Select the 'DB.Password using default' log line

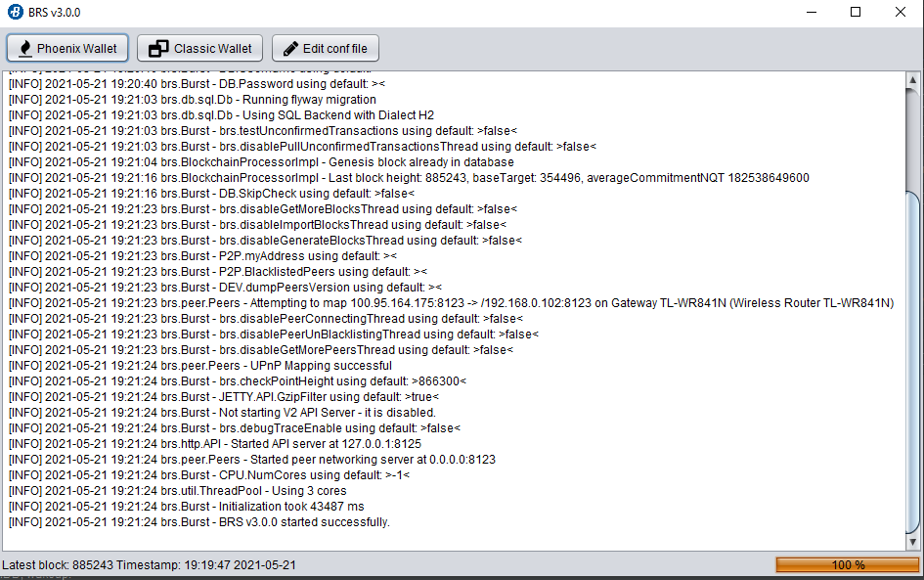[197, 84]
